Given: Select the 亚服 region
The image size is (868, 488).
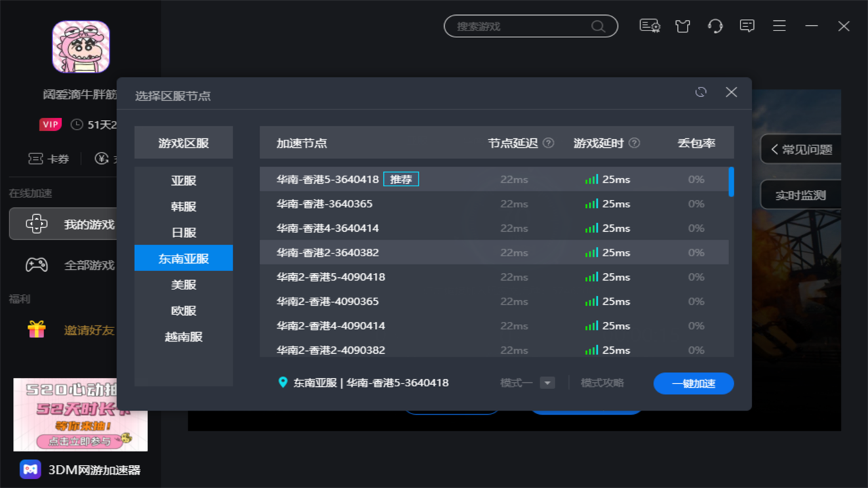Looking at the screenshot, I should pos(184,181).
